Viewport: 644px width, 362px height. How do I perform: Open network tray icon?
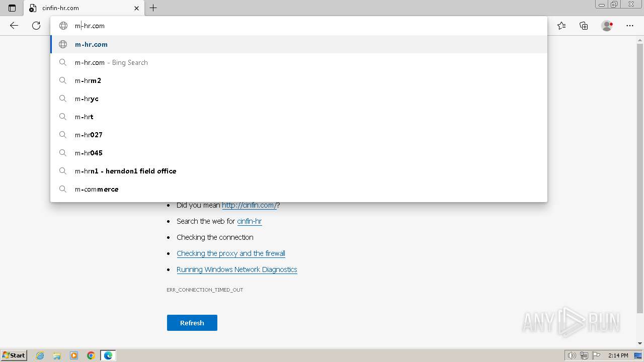[x=584, y=355]
